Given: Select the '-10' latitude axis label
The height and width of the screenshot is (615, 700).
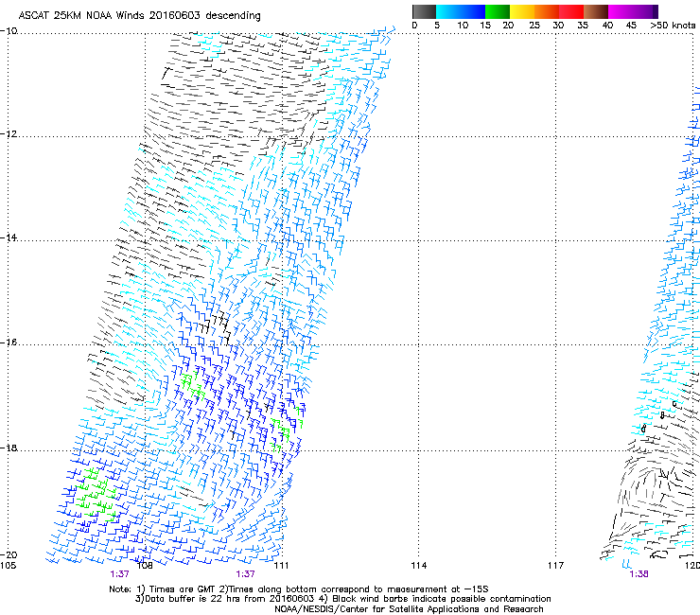Looking at the screenshot, I should (9, 31).
